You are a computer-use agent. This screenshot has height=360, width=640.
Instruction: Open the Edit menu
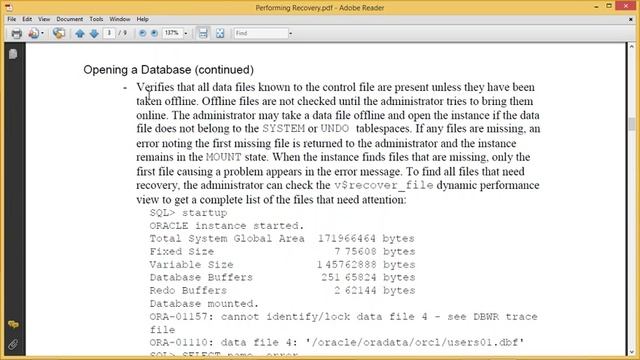pos(27,19)
